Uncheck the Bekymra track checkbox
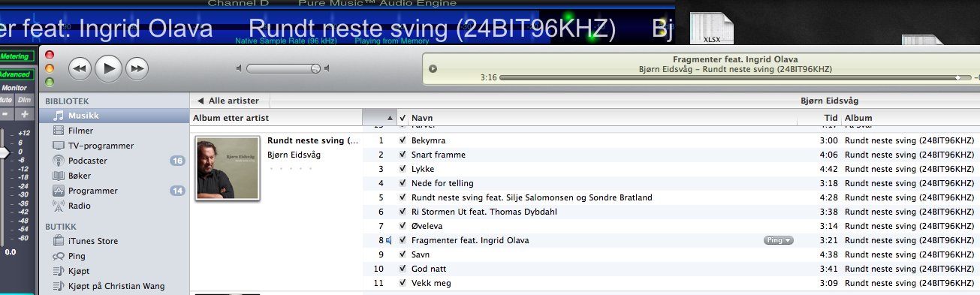 (x=403, y=140)
